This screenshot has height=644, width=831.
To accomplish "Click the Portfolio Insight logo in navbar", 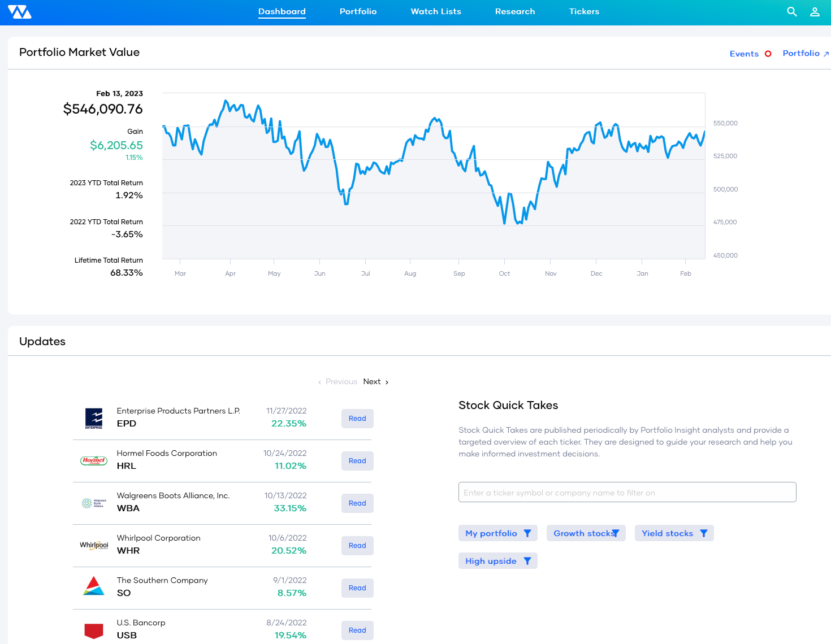I will [x=20, y=11].
